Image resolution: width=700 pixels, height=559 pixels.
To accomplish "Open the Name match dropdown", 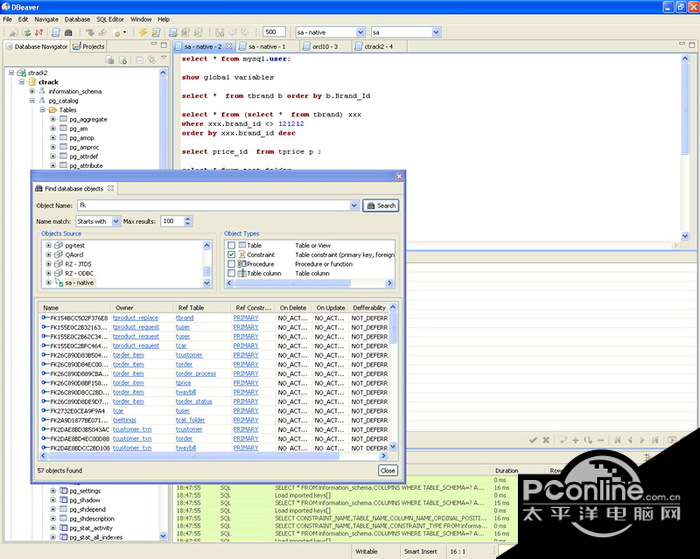I will tap(99, 221).
